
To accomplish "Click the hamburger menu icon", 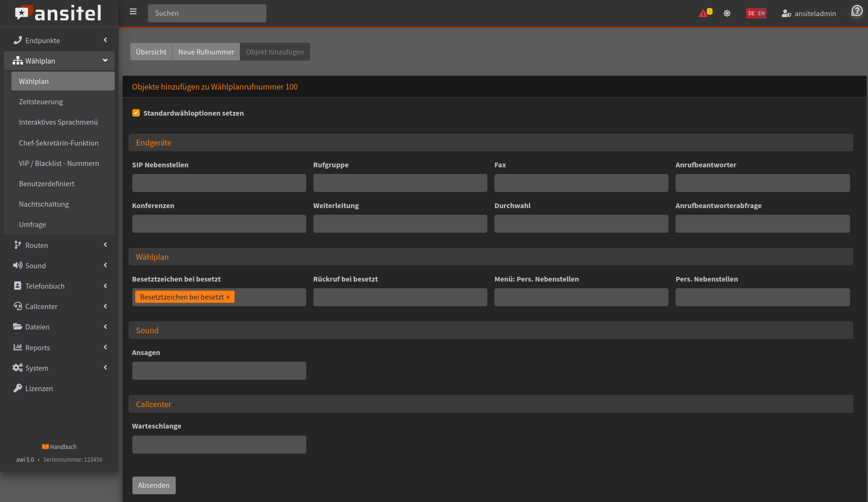I will click(x=133, y=12).
